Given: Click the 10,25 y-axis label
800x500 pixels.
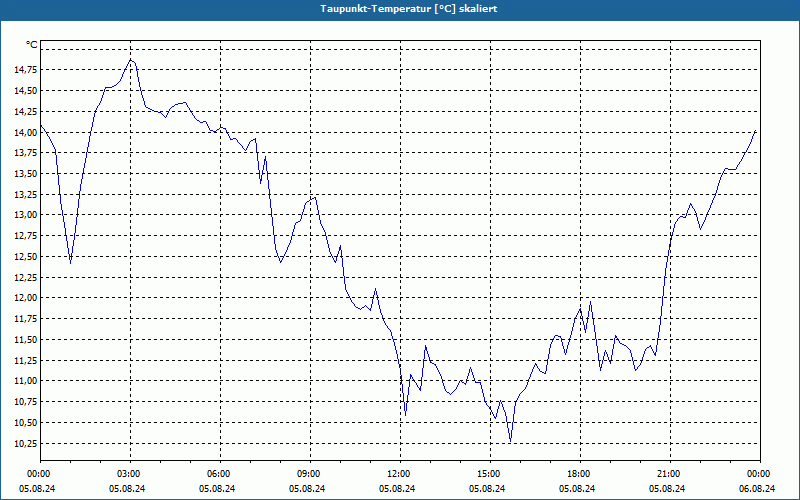Looking at the screenshot, I should (25, 443).
